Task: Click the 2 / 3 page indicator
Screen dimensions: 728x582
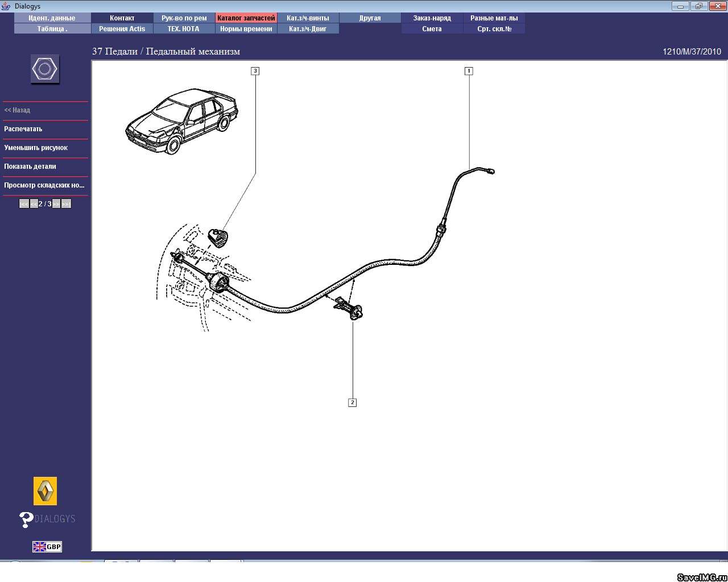Action: click(45, 204)
